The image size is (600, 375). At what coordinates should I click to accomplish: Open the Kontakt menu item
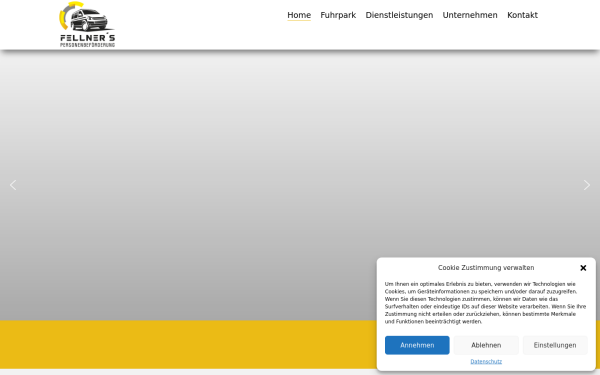(522, 15)
